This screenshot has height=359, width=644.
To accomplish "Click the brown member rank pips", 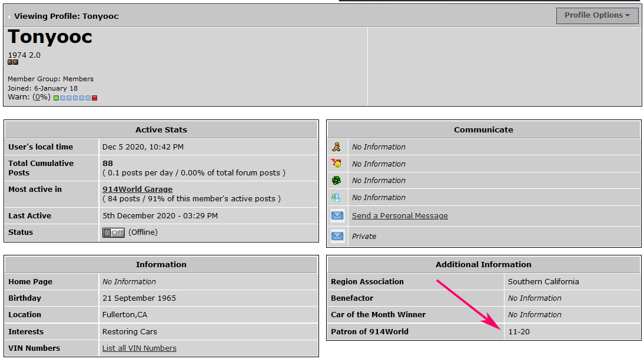I will 13,62.
